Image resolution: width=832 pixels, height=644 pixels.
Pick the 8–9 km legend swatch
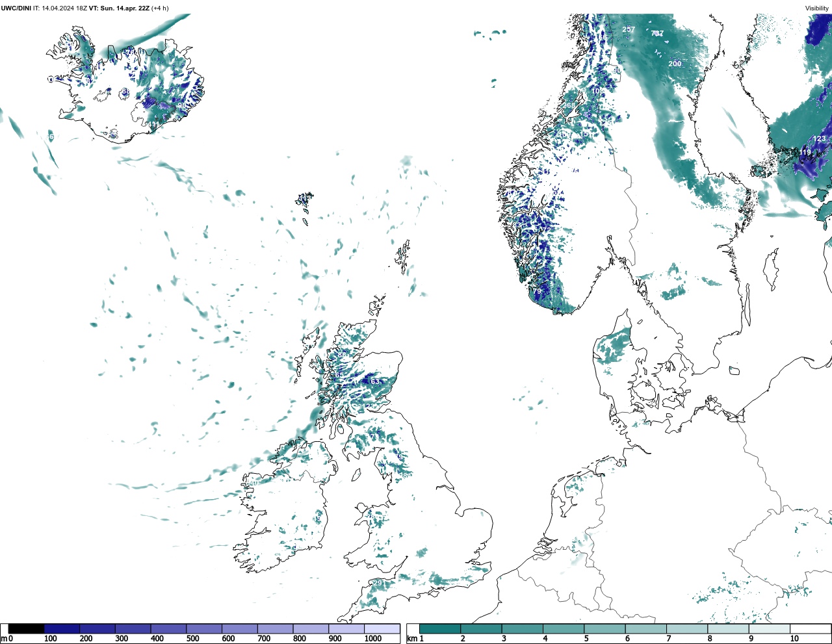[x=728, y=628]
